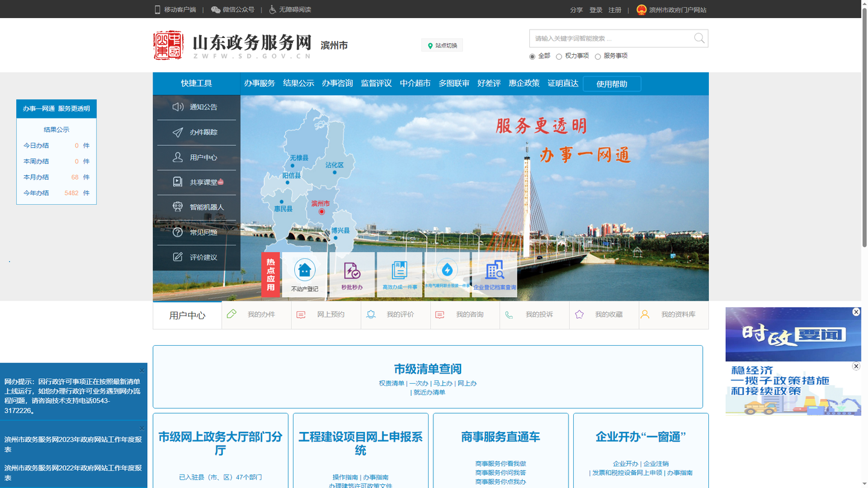Open the 权责清单 link
The height and width of the screenshot is (488, 868).
(391, 383)
